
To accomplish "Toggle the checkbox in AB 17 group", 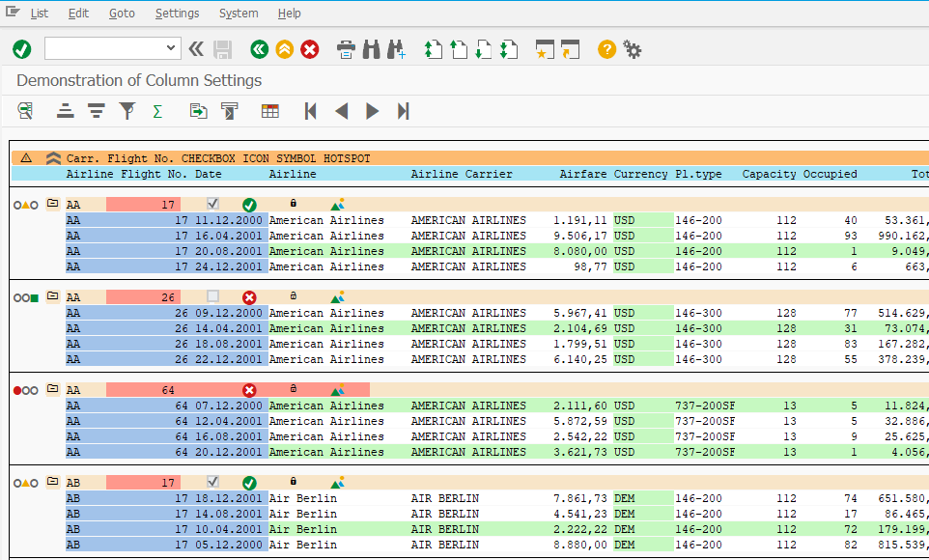I will coord(212,482).
